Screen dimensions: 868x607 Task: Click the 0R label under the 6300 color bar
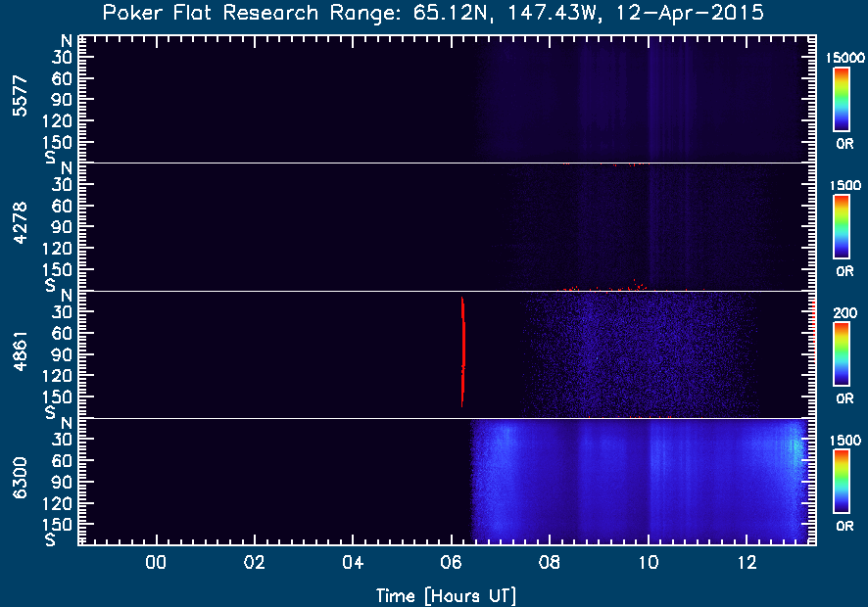pos(844,526)
